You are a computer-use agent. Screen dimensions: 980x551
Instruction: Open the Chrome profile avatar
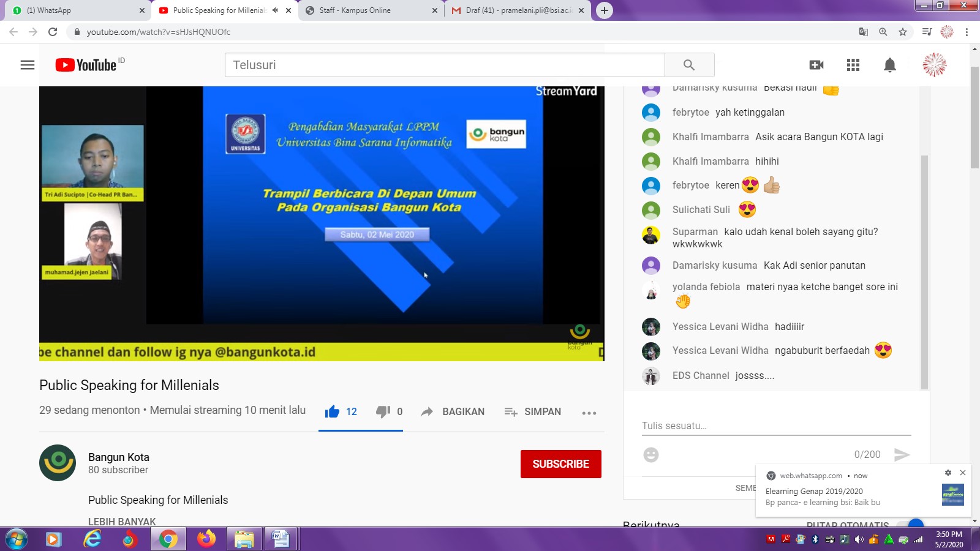pos(947,32)
